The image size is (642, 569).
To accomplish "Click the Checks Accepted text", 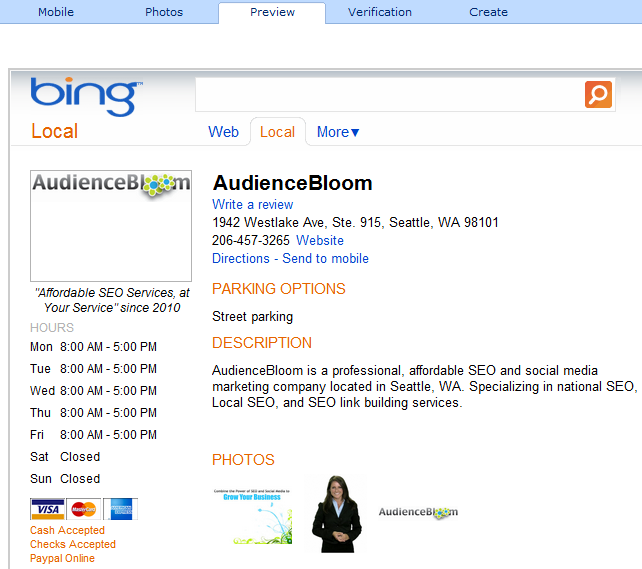I will (73, 544).
